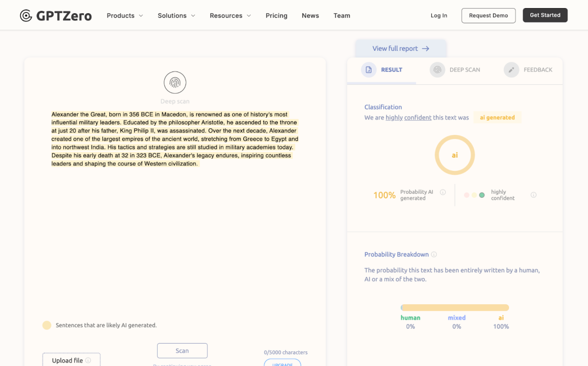The width and height of the screenshot is (588, 366).
Task: Click the Scan button
Action: (182, 350)
